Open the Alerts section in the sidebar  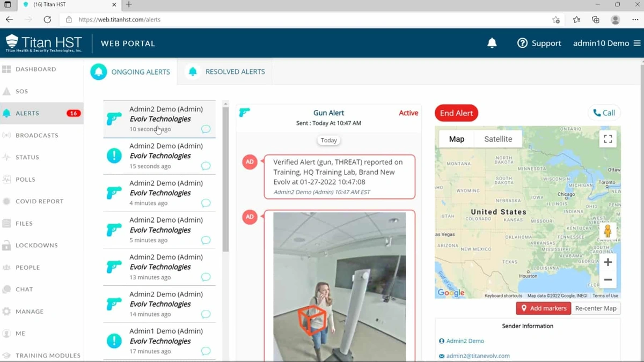point(27,113)
